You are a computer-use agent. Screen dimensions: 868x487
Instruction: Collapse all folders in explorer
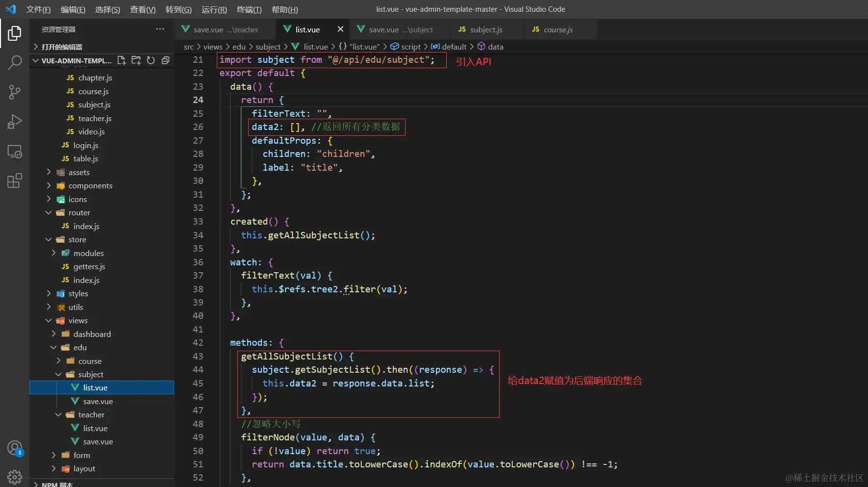166,60
